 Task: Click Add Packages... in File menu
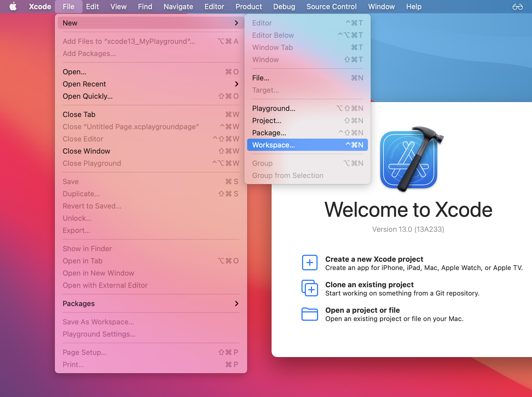151,54
